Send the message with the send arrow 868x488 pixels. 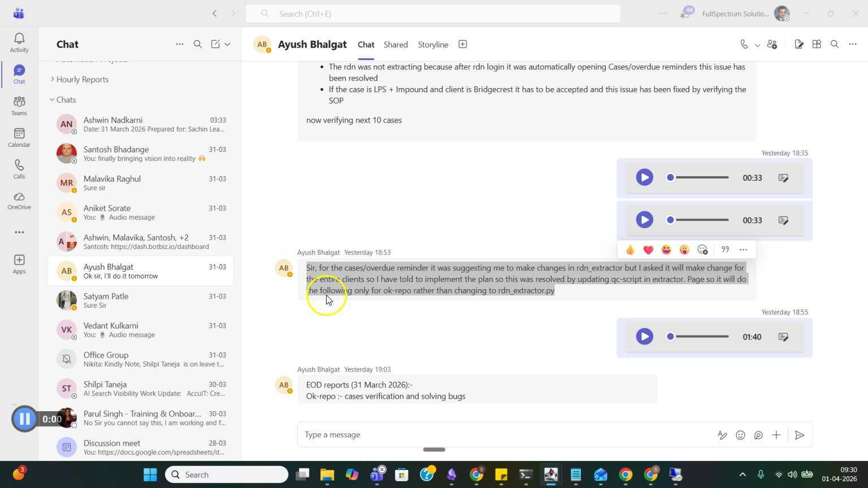pos(799,435)
